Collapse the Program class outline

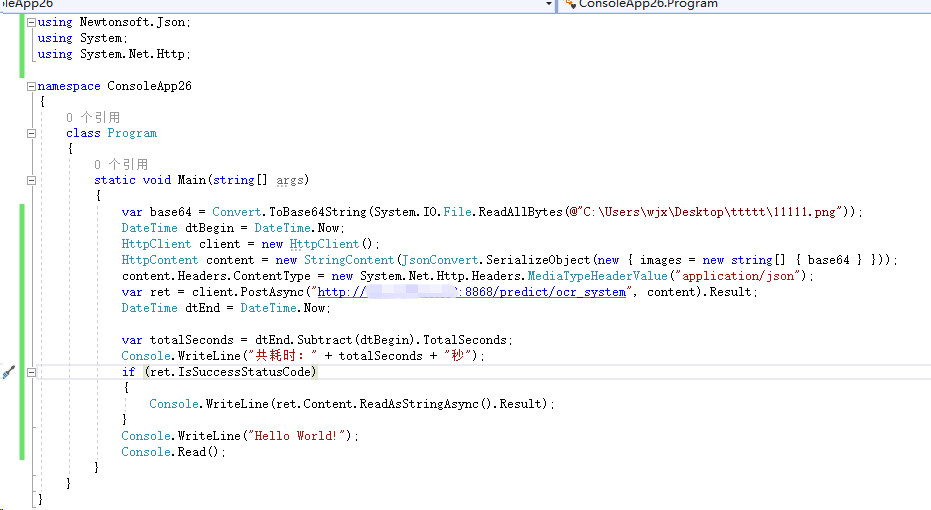(31, 133)
